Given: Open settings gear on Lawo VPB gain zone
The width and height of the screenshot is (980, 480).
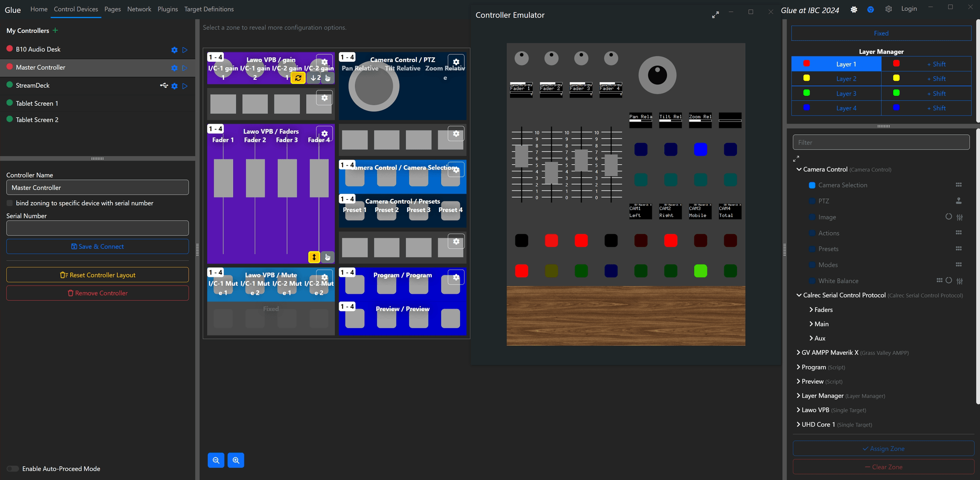Looking at the screenshot, I should (x=324, y=62).
